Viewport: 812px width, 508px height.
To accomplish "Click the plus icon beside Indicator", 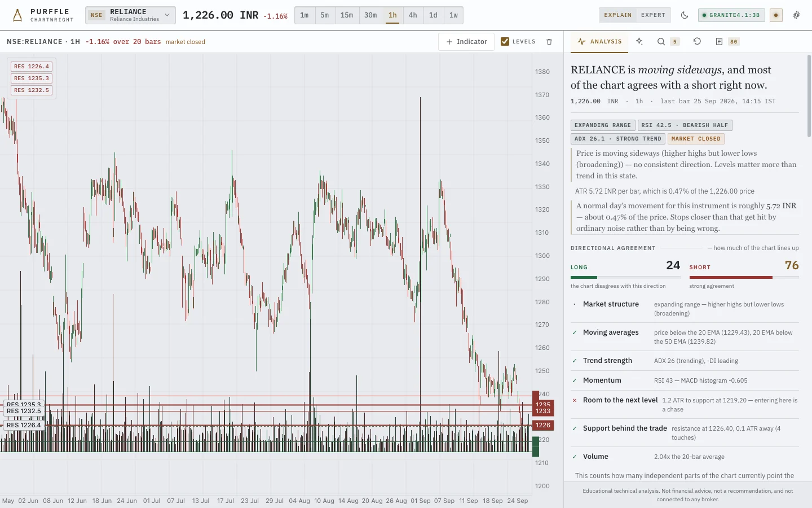I will click(x=449, y=42).
